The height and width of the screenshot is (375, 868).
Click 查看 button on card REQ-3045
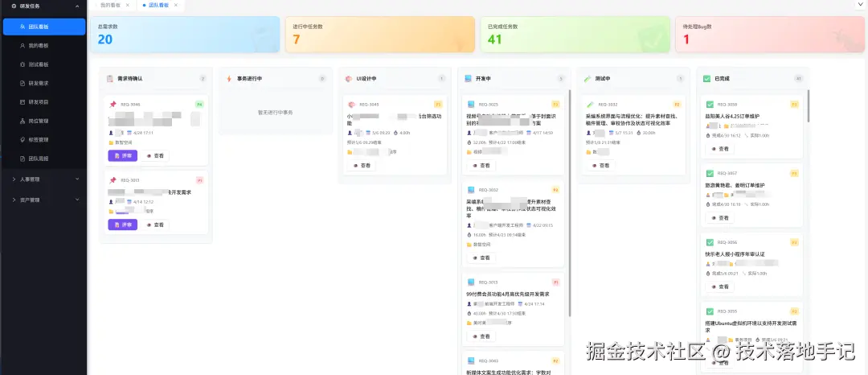(x=362, y=165)
